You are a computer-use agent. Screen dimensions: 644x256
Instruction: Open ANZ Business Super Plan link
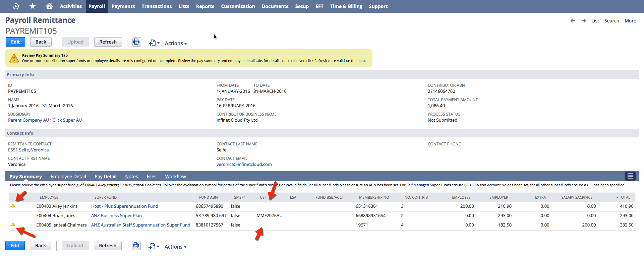pos(116,215)
